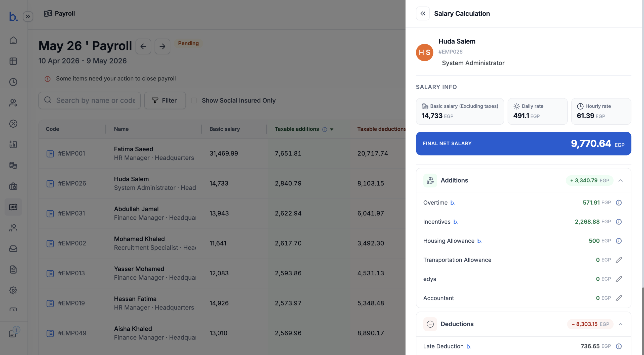Image resolution: width=644 pixels, height=355 pixels.
Task: Open payslip icon for #EMP001
Action: (x=50, y=154)
